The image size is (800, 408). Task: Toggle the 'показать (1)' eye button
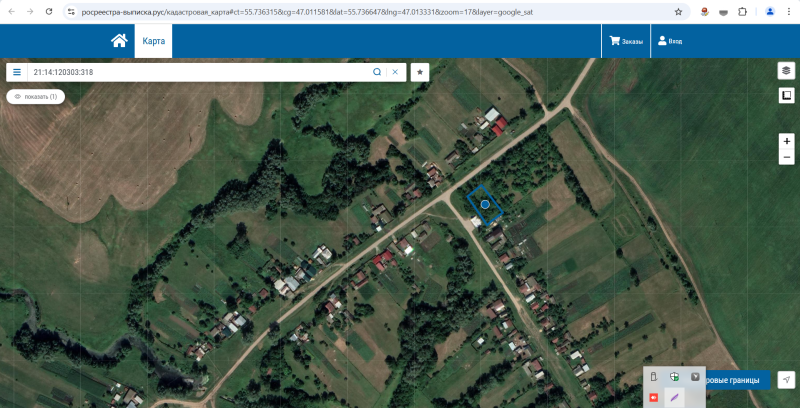[36, 96]
